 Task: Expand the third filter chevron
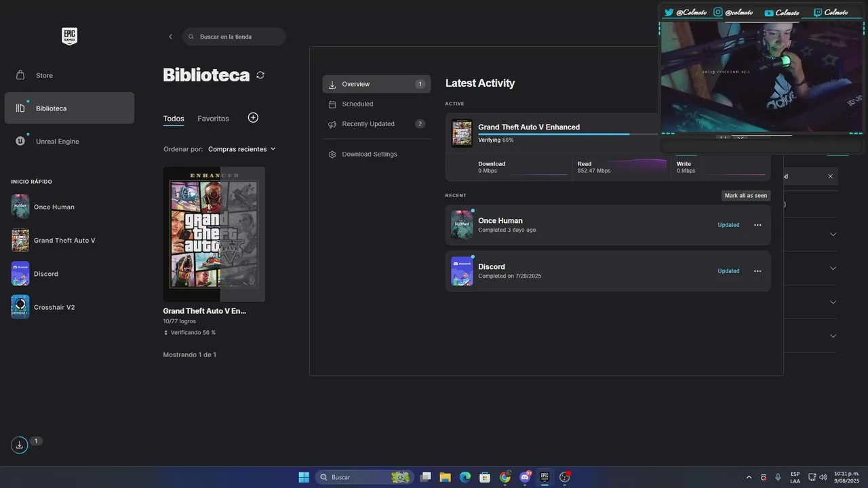point(833,302)
